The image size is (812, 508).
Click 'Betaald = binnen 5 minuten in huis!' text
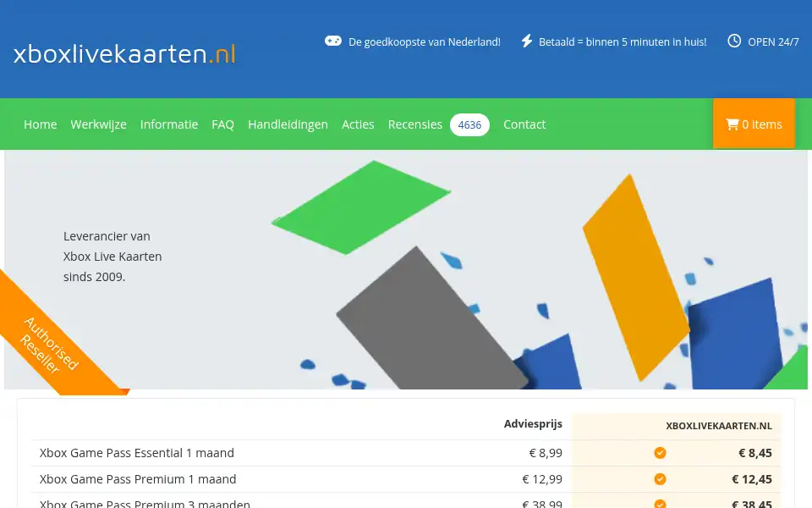623,42
